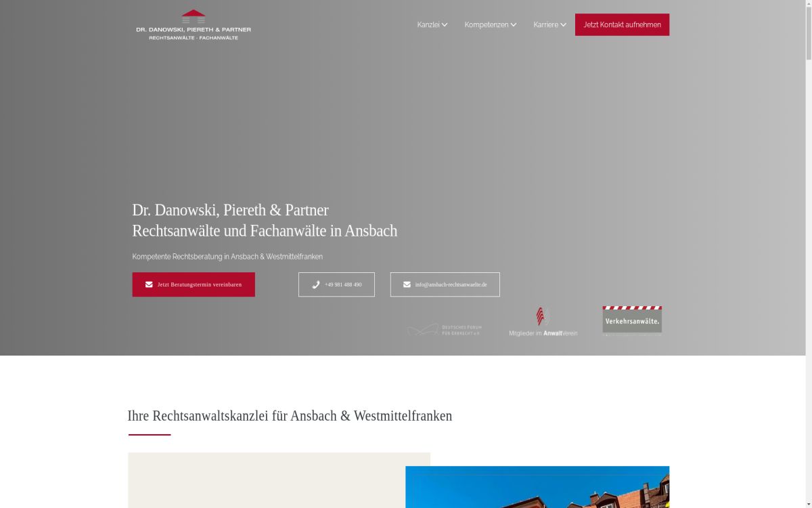Select the red AnwaltVerein logo

coord(541,316)
